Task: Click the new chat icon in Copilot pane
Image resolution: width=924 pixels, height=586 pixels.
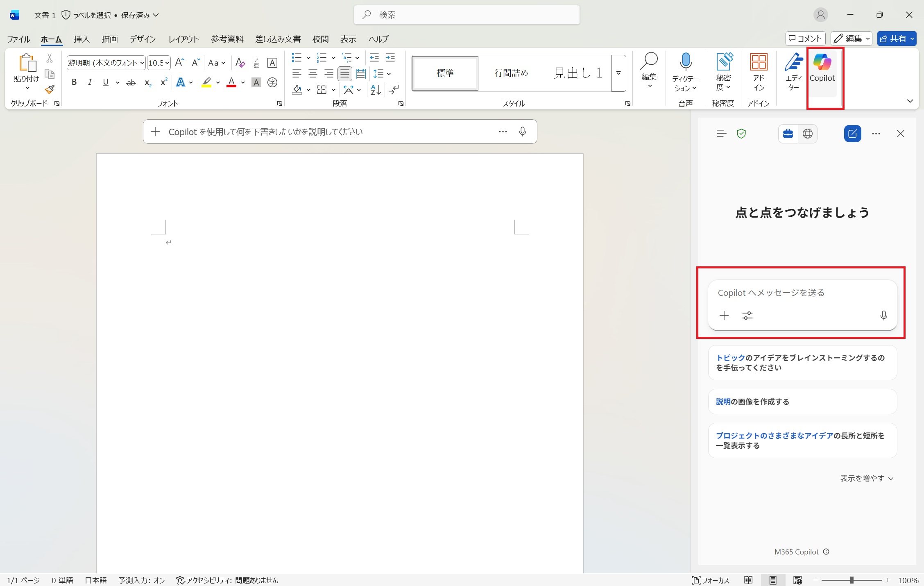Action: [852, 134]
